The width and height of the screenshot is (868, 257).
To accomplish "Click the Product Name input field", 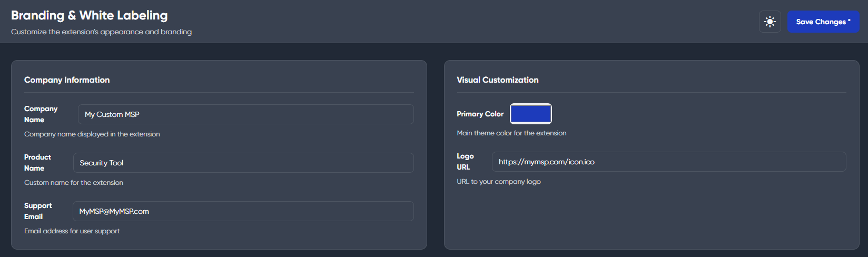I will pos(243,163).
